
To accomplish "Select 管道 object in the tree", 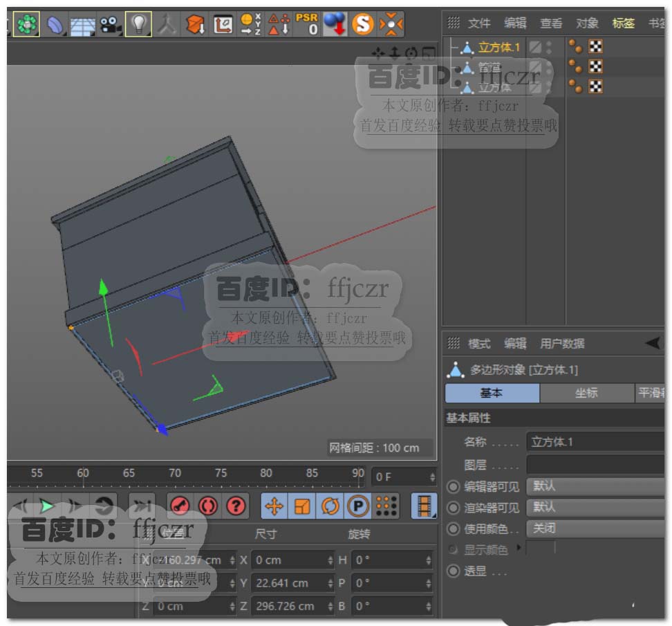I will pos(489,67).
